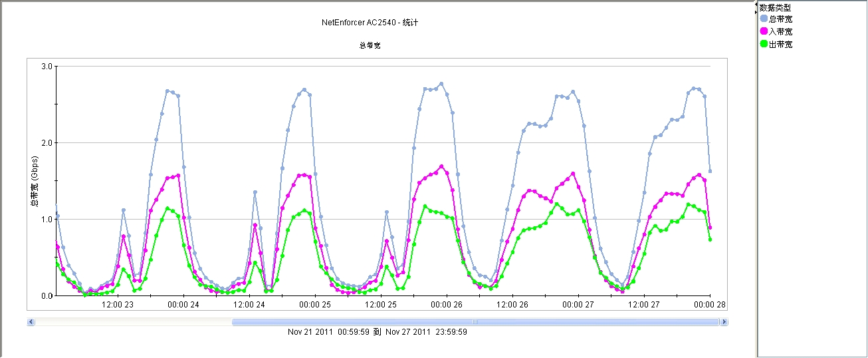Screen dimensions: 868x358
Task: Click the NetEnforcer AC2540 - 统计 chart title
Action: 370,23
